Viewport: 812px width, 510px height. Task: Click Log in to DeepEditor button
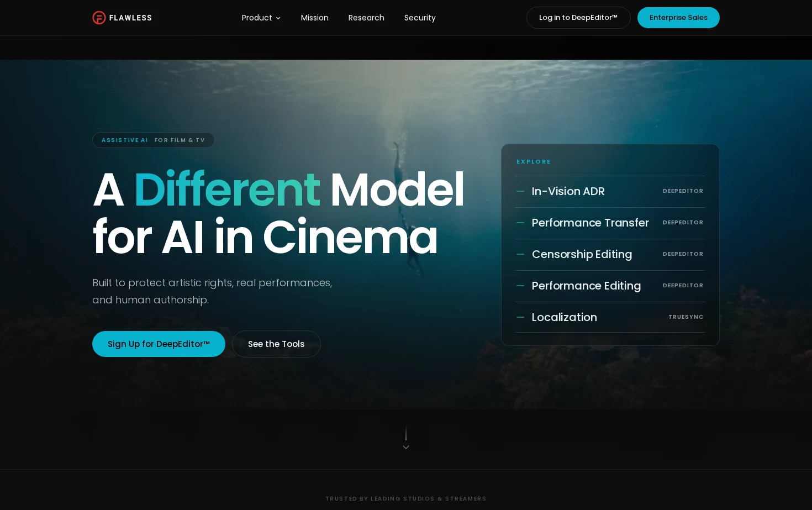pyautogui.click(x=578, y=18)
